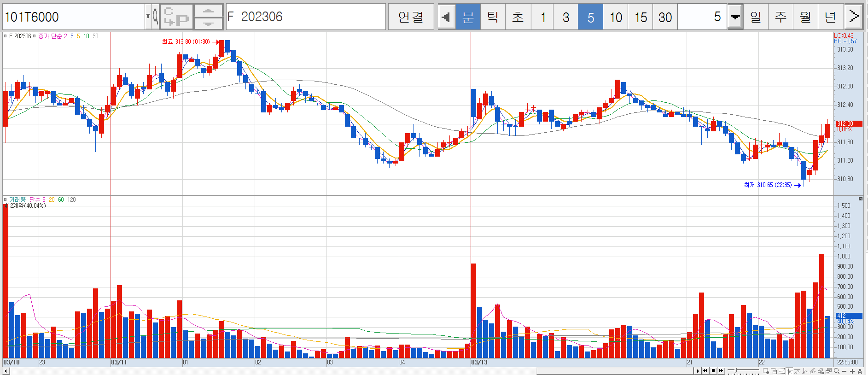The height and width of the screenshot is (375, 868).
Task: Click the 03/11 date label on time axis
Action: tap(119, 362)
